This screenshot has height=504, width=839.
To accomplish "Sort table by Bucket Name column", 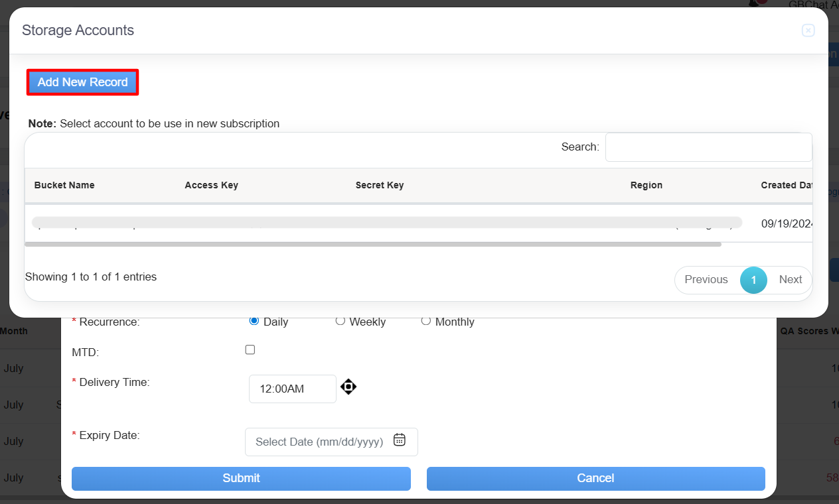I will [x=64, y=185].
